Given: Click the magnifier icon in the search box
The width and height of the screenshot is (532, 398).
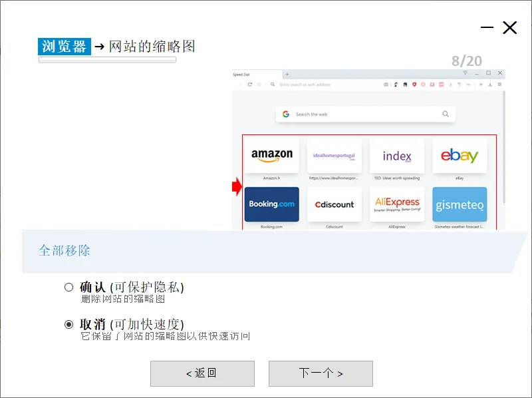Looking at the screenshot, I should click(446, 114).
